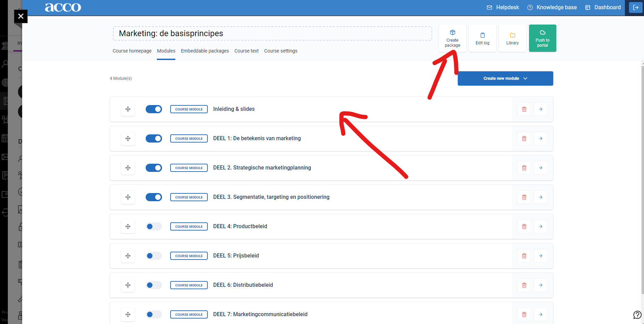644x324 pixels.
Task: Delete DEEL 1: De betekenis van marketing
Action: 524,138
